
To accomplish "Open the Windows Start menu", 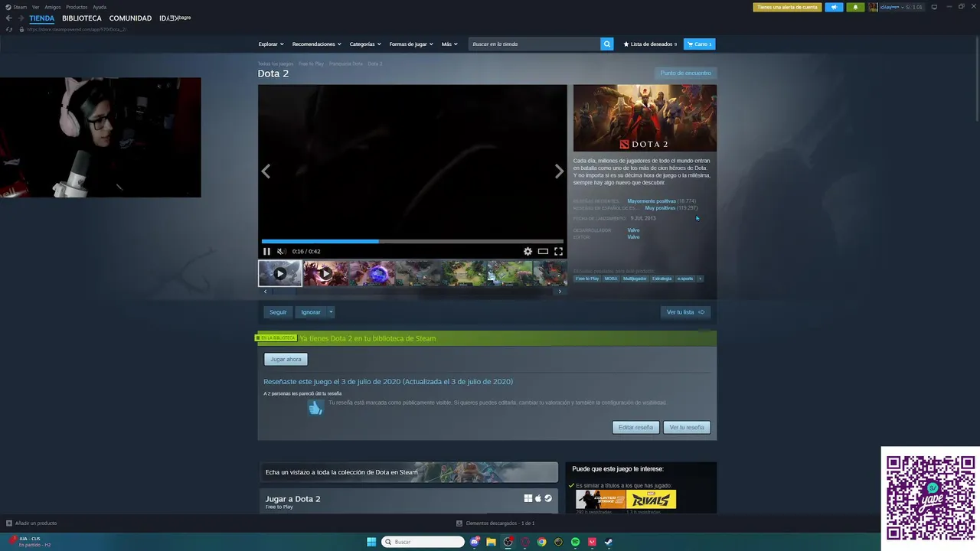I will [371, 542].
